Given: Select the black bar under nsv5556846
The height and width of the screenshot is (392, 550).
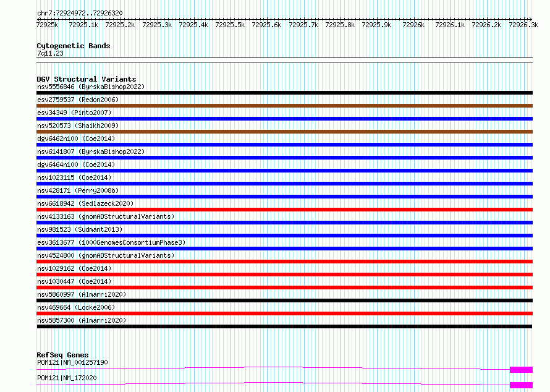Looking at the screenshot, I should pyautogui.click(x=284, y=93).
